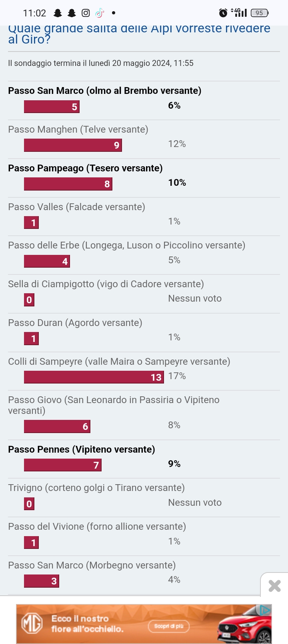Open the AdChoices info icon
Viewport: 288px width, 644px height.
point(265,610)
